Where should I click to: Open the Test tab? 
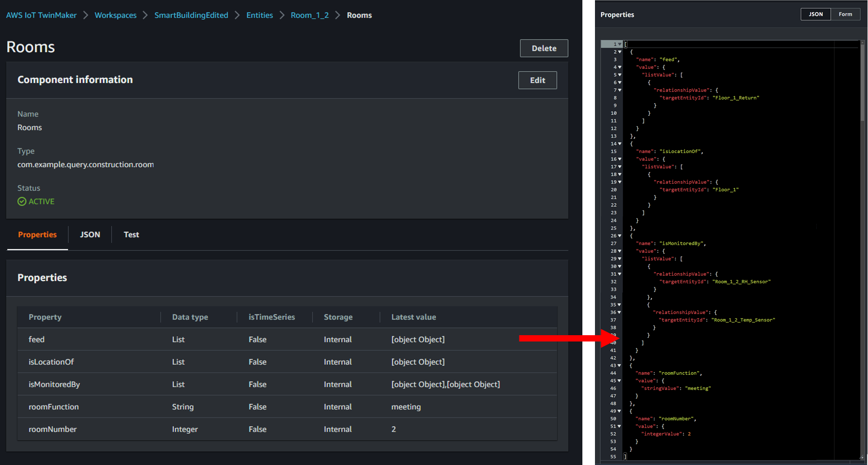tap(131, 234)
